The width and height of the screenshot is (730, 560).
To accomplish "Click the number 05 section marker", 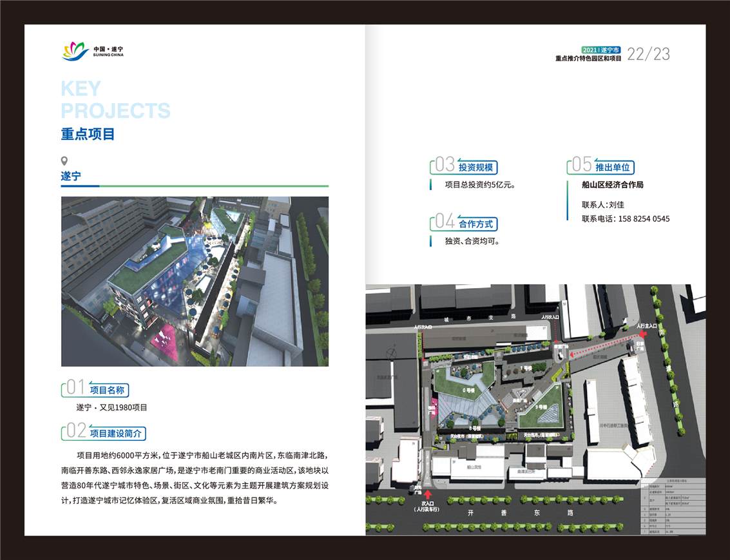I will point(581,165).
